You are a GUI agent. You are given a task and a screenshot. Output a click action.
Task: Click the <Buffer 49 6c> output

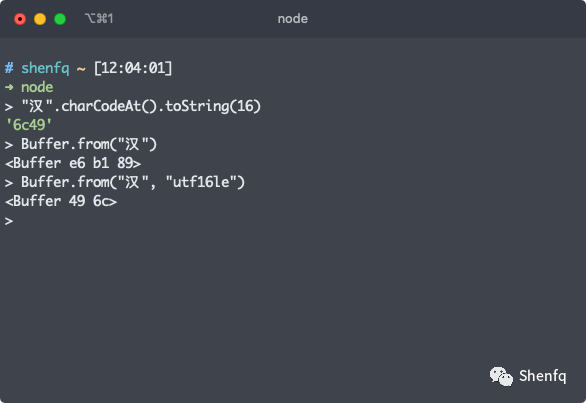pos(61,201)
